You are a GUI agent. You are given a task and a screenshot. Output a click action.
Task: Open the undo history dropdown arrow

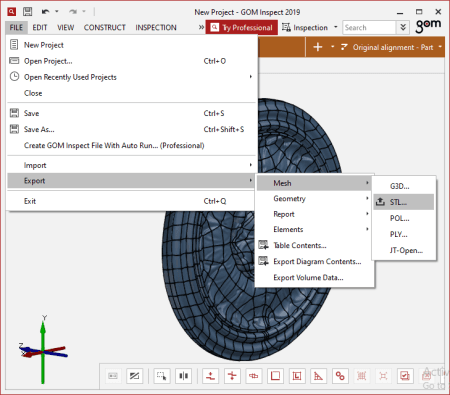point(57,11)
